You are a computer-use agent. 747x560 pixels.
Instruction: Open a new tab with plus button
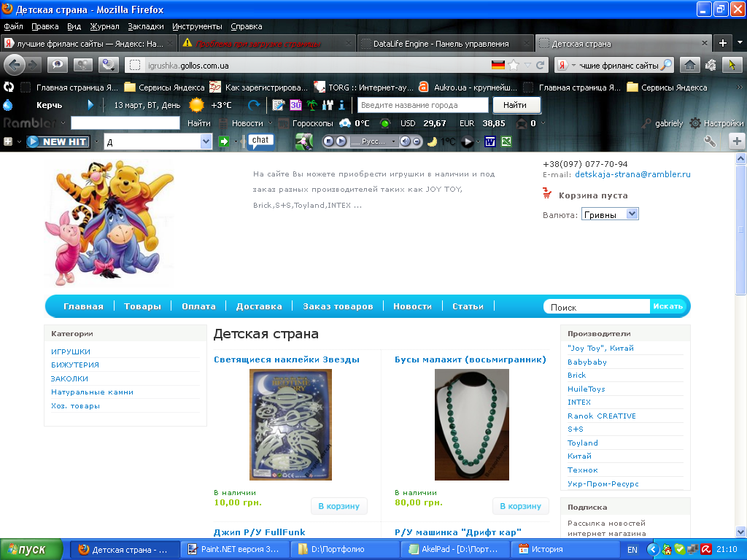(x=723, y=43)
